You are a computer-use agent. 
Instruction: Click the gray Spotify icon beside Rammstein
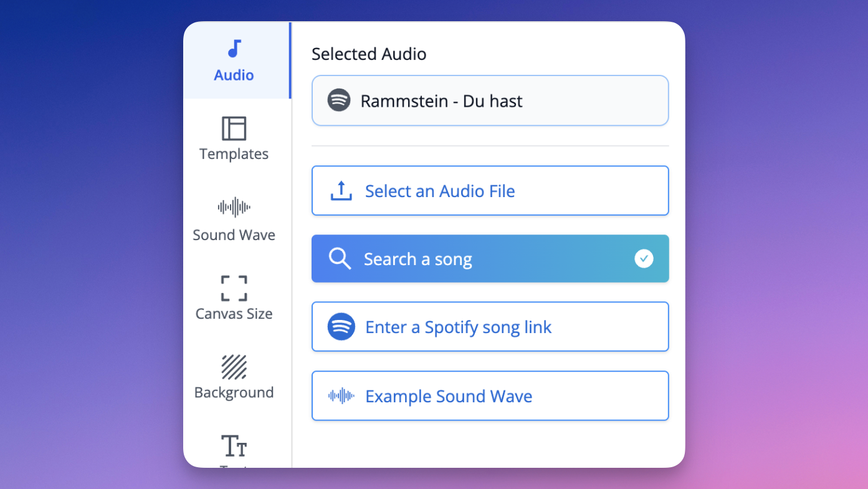[x=339, y=100]
